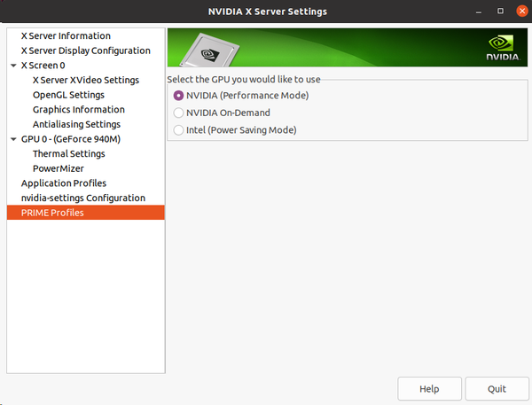
Task: Choose NVIDIA On-Demand option
Action: pos(179,113)
